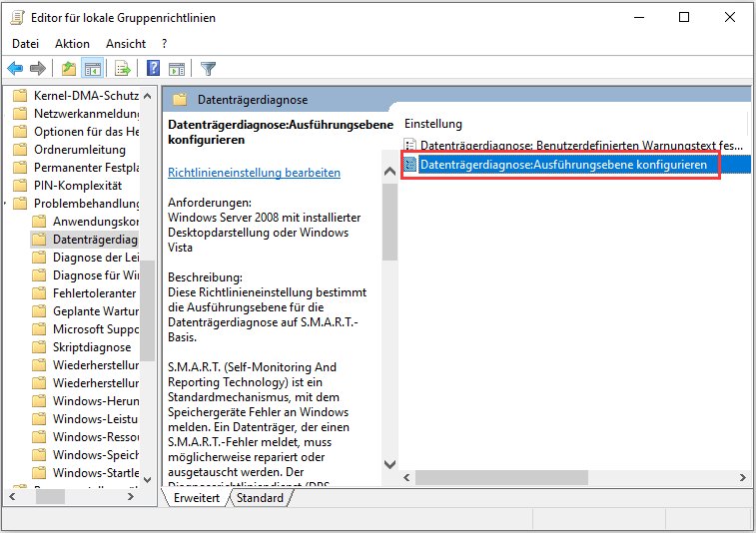The image size is (756, 533).
Task: Toggle the console tree pane icon
Action: coord(93,69)
